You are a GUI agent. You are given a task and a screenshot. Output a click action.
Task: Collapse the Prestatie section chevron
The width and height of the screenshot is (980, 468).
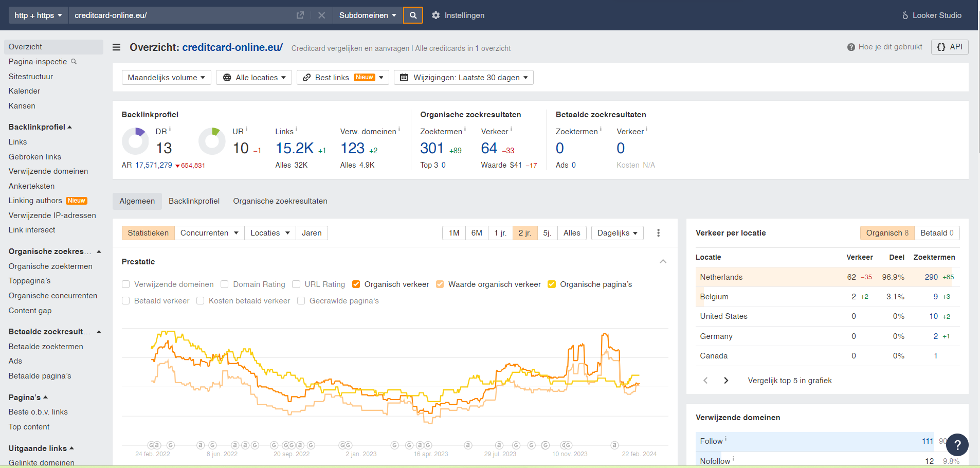pos(663,262)
